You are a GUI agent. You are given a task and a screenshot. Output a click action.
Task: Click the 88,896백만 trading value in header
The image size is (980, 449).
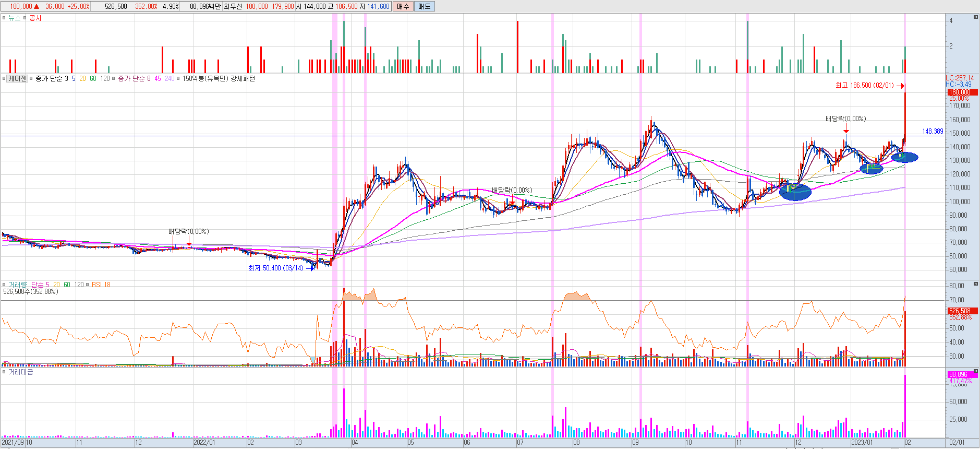[205, 6]
